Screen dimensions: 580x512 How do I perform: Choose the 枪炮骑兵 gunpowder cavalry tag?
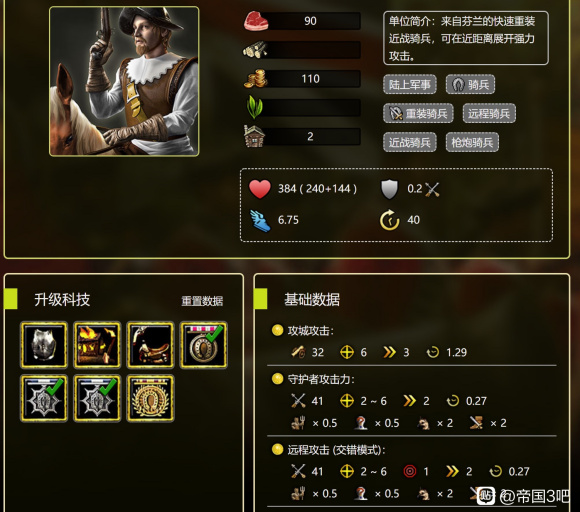point(472,142)
